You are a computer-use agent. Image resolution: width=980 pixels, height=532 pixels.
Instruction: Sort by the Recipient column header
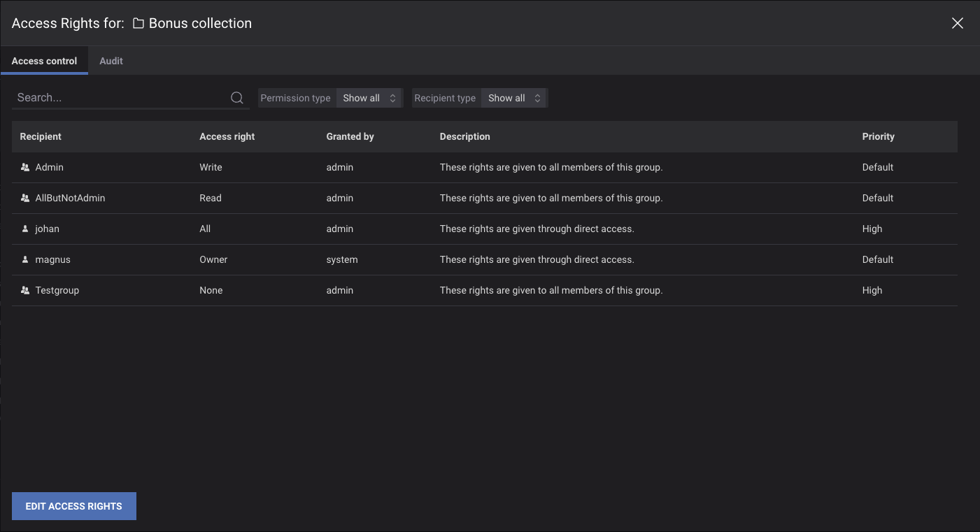(41, 136)
